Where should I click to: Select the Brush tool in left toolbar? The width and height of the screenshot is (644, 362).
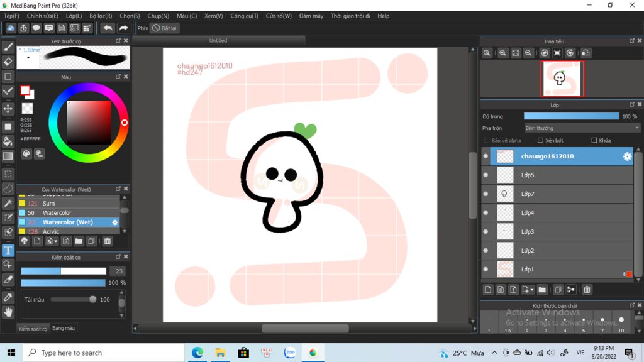pyautogui.click(x=8, y=47)
